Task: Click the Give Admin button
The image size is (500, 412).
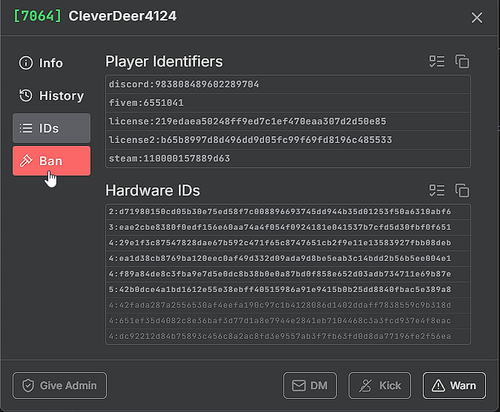Action: [60, 386]
